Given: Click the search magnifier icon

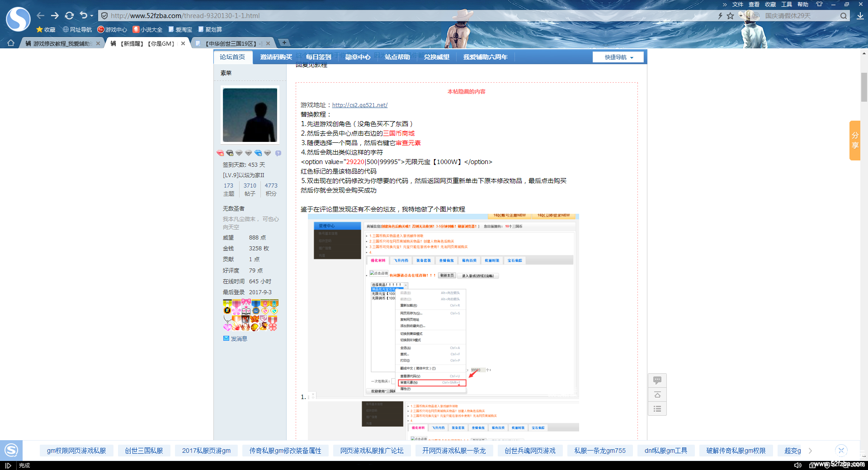Looking at the screenshot, I should point(844,16).
